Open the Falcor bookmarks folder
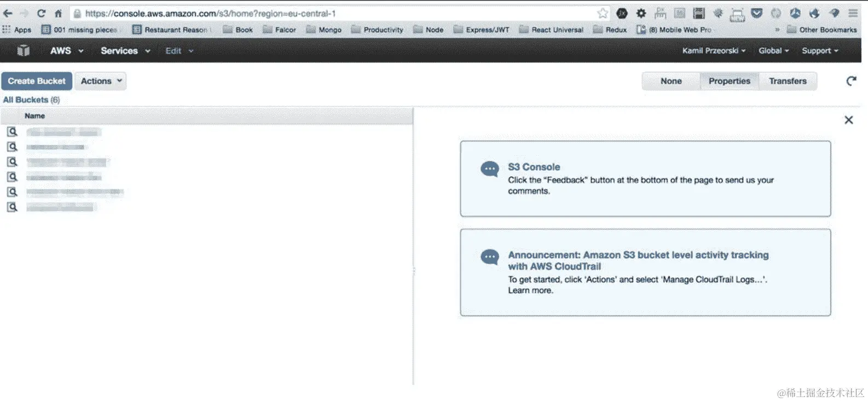 click(279, 30)
